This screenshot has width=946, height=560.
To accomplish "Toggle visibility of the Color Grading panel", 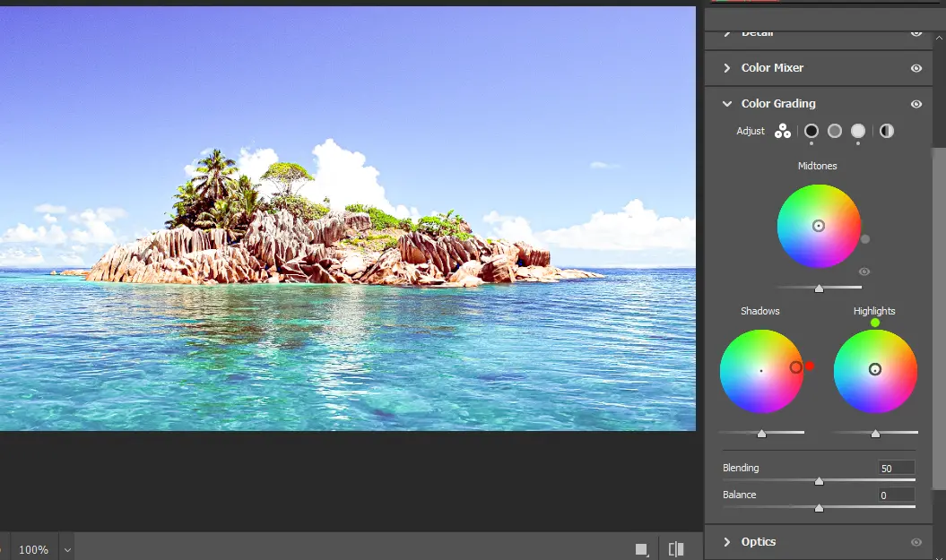I will pos(916,104).
